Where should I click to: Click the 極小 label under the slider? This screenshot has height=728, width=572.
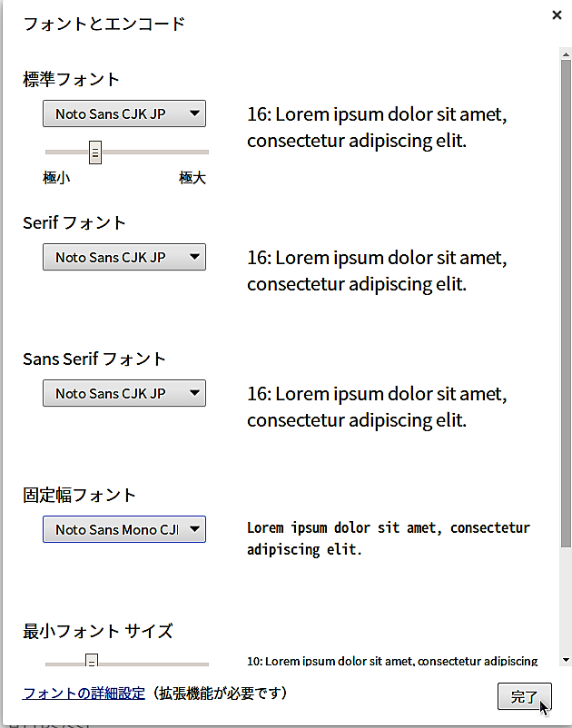[56, 178]
